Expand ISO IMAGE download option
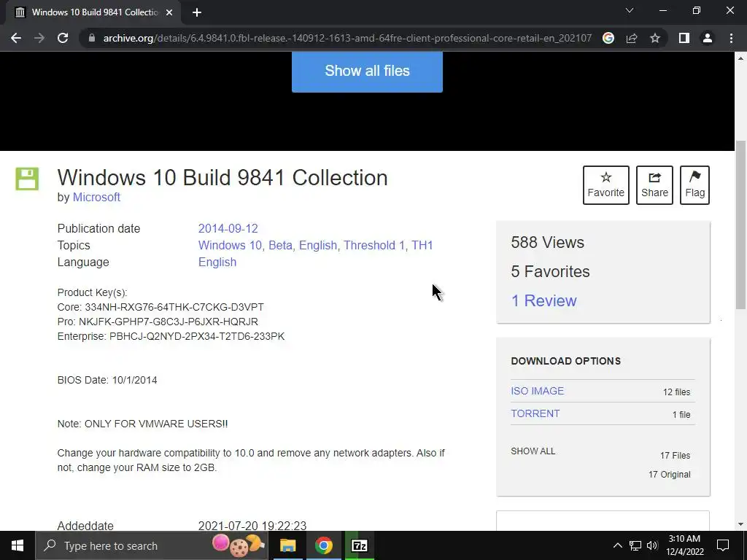The width and height of the screenshot is (747, 560). (537, 391)
